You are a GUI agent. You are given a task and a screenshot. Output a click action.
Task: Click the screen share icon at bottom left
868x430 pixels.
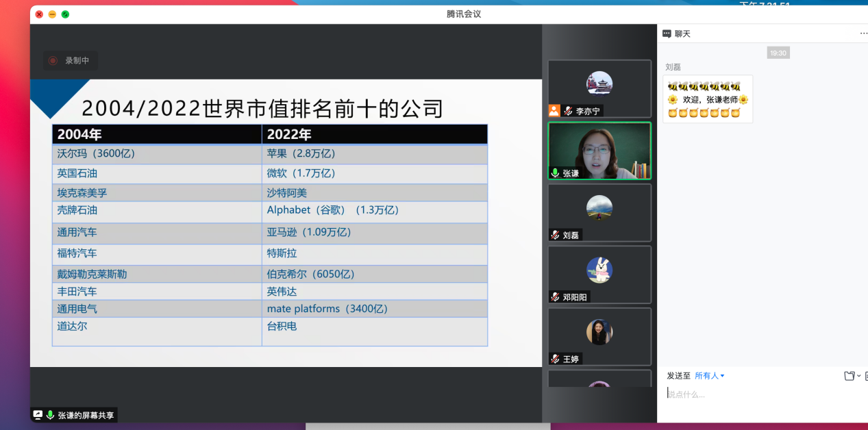38,415
